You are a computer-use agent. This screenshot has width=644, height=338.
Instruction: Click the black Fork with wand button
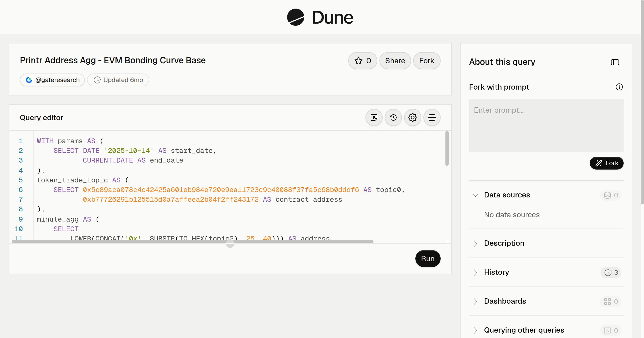606,163
